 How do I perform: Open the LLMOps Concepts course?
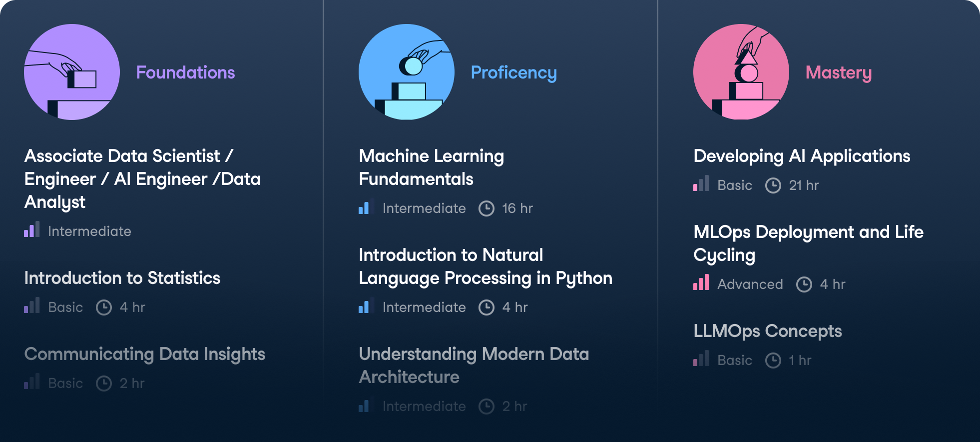(x=768, y=331)
